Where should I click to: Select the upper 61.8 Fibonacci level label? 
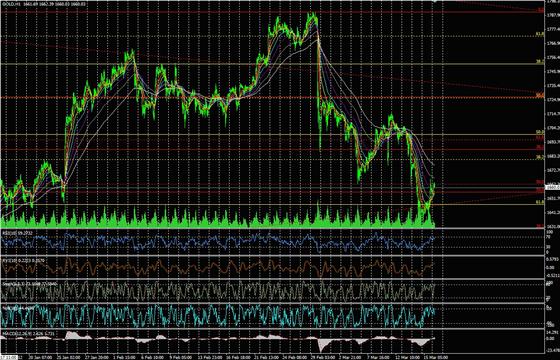540,34
